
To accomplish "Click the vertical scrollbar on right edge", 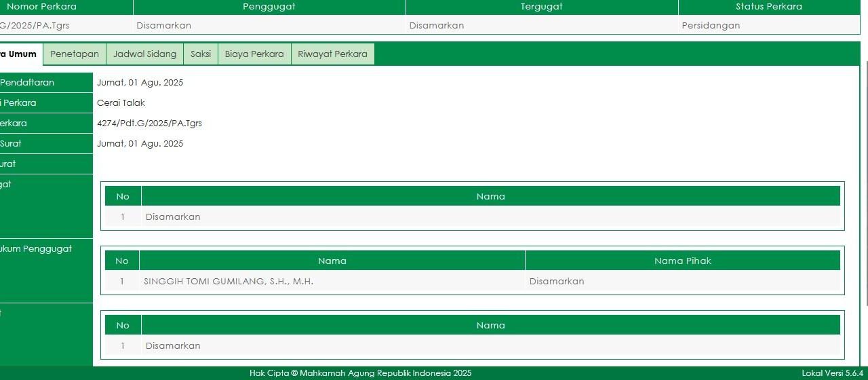I will [866, 204].
